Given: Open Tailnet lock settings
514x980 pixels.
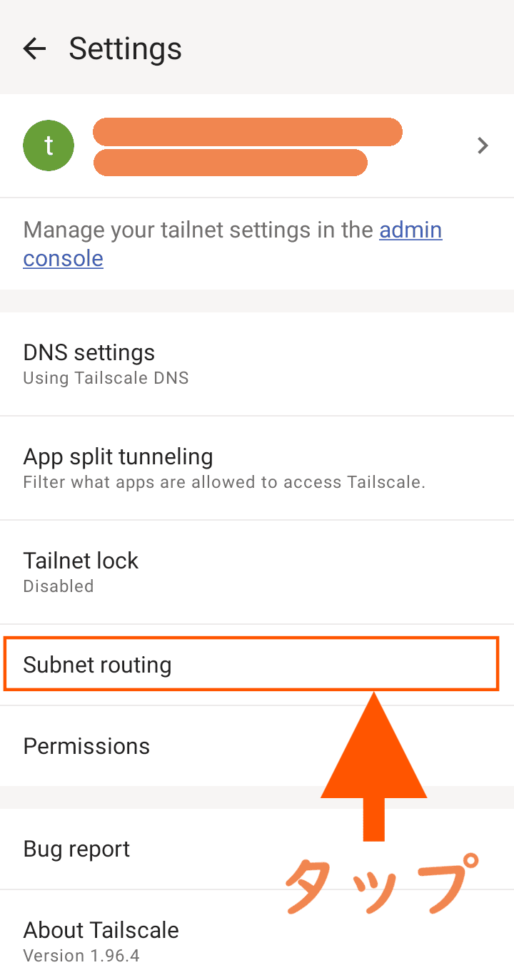Looking at the screenshot, I should pos(81,561).
